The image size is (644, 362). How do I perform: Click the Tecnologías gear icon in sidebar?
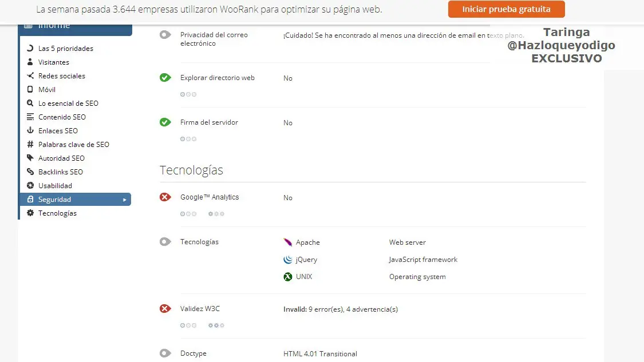[x=30, y=213]
